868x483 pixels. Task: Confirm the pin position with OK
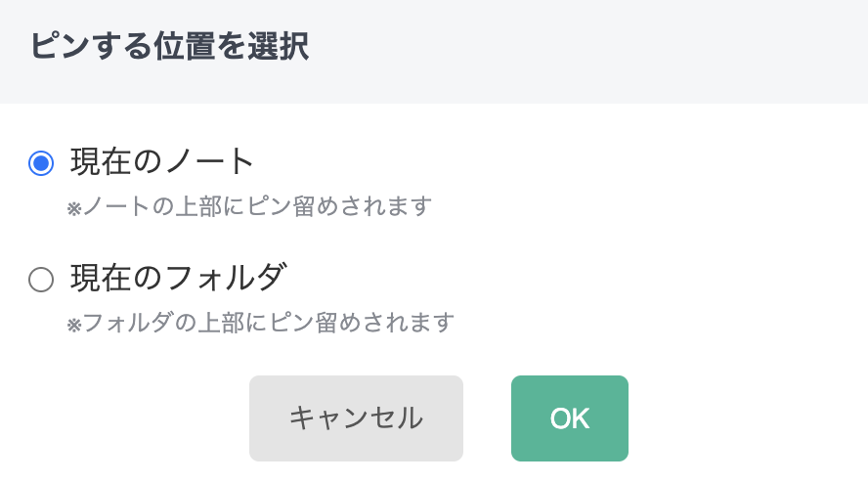point(569,418)
